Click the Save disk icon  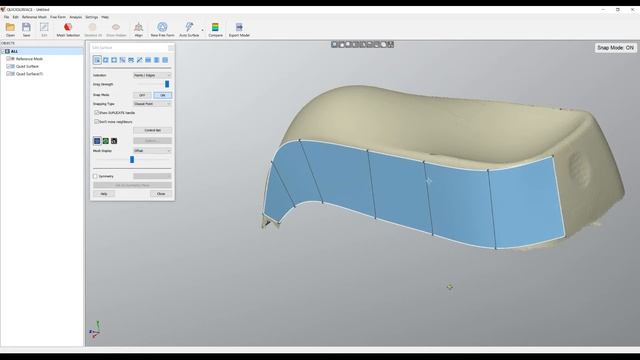(x=27, y=27)
